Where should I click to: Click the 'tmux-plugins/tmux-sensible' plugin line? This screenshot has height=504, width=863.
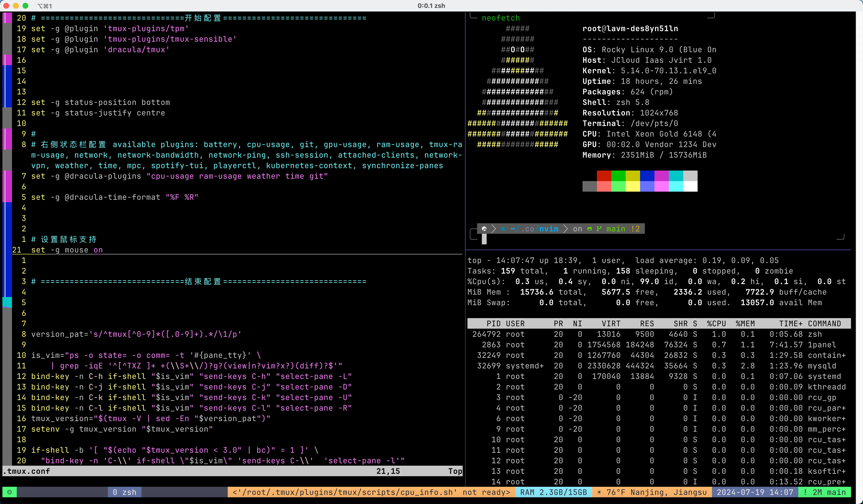click(x=134, y=39)
